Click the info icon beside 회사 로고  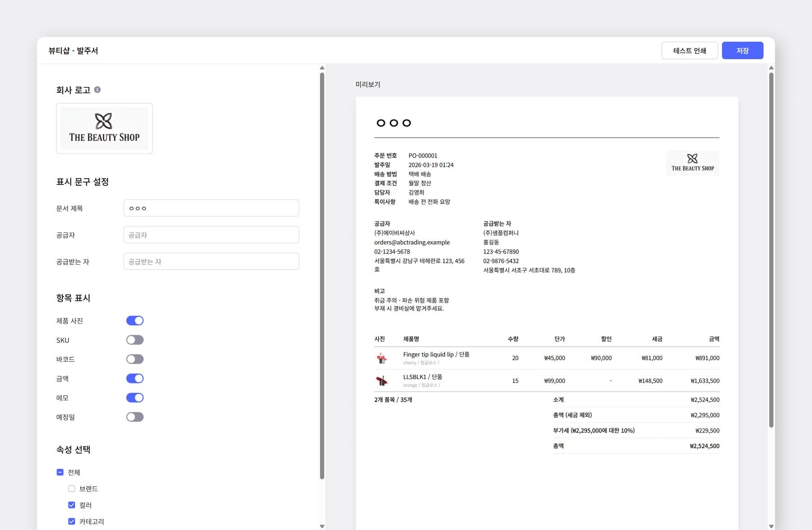tap(97, 90)
